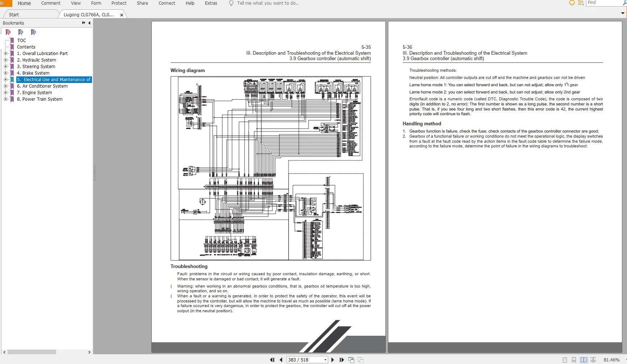This screenshot has height=364, width=627.
Task: Click the tell-me lightbulb icon
Action: click(x=231, y=3)
